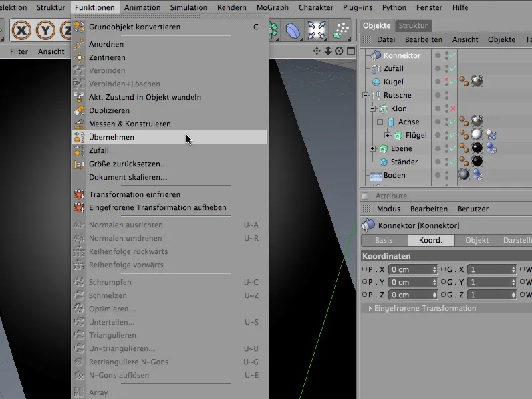Toggle the G . X animation circle

(443, 269)
